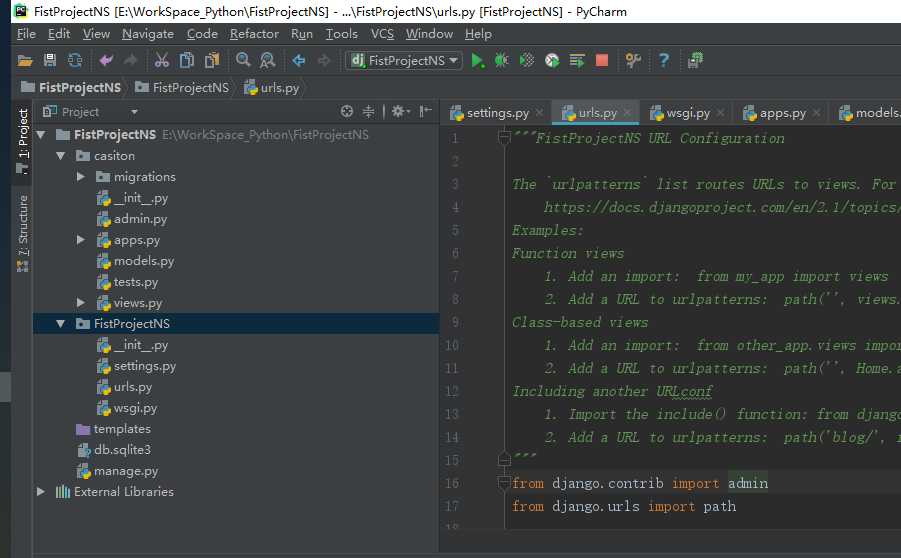This screenshot has height=558, width=901.
Task: Click the Back navigation arrow icon
Action: pyautogui.click(x=298, y=60)
